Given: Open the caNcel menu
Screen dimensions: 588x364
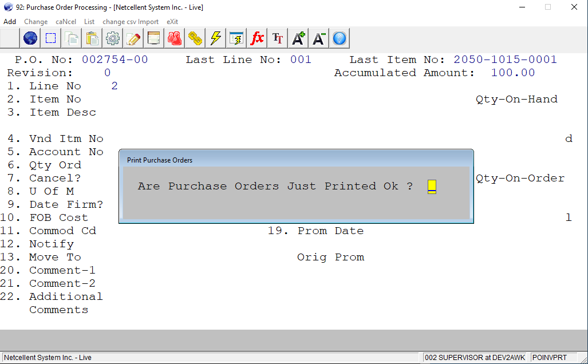Looking at the screenshot, I should coord(66,22).
